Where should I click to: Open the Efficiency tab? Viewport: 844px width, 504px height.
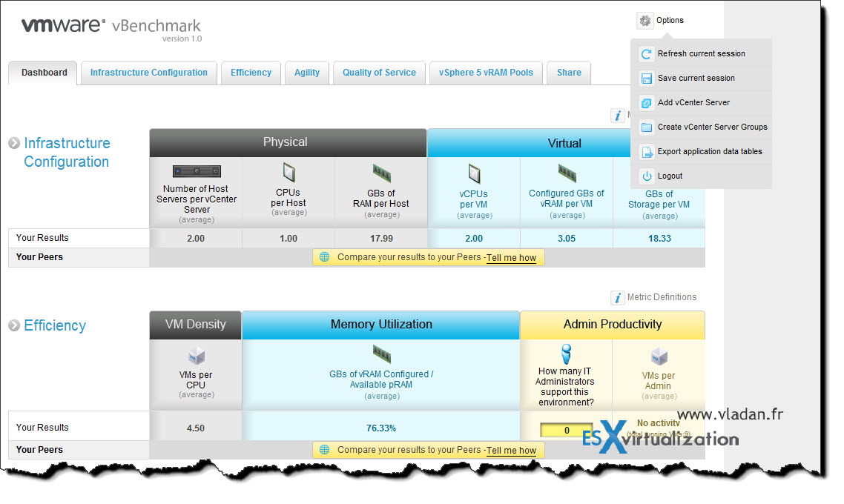(x=251, y=73)
